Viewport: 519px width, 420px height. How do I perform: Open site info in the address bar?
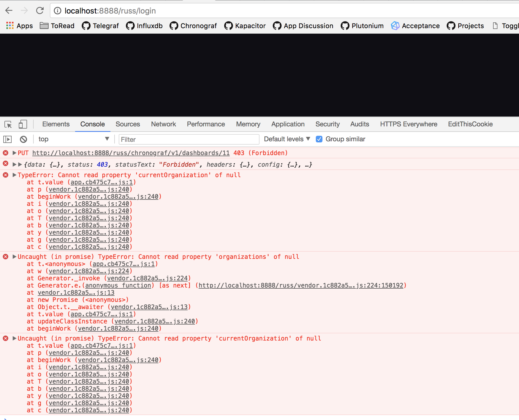[57, 11]
